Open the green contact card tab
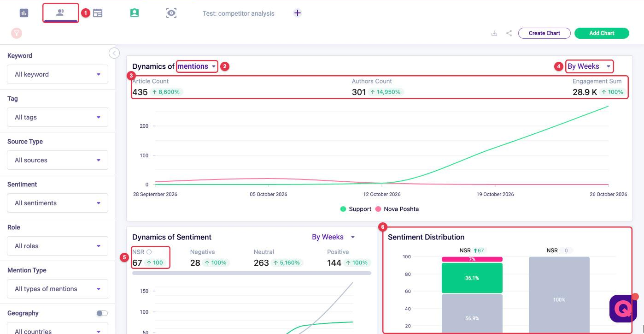The width and height of the screenshot is (644, 334). point(135,13)
